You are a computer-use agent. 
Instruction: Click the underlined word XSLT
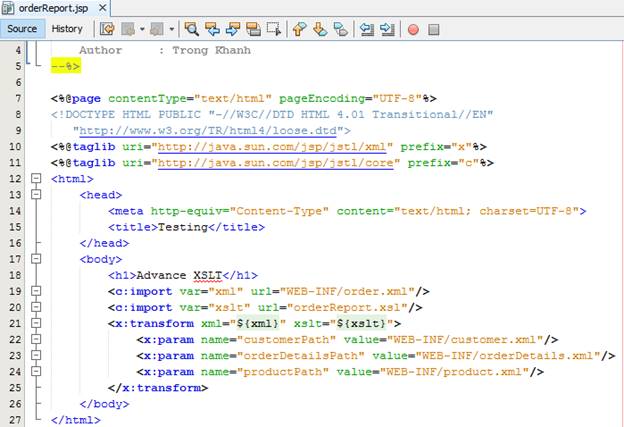(208, 275)
